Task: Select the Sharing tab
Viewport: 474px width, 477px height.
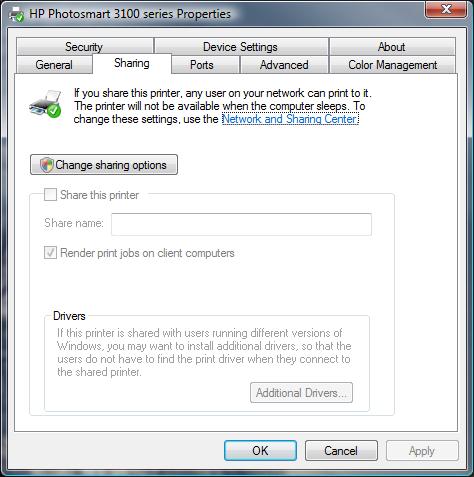Action: pos(132,63)
